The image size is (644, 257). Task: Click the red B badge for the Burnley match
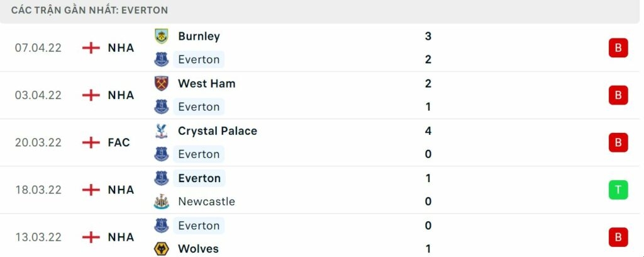[x=618, y=48]
